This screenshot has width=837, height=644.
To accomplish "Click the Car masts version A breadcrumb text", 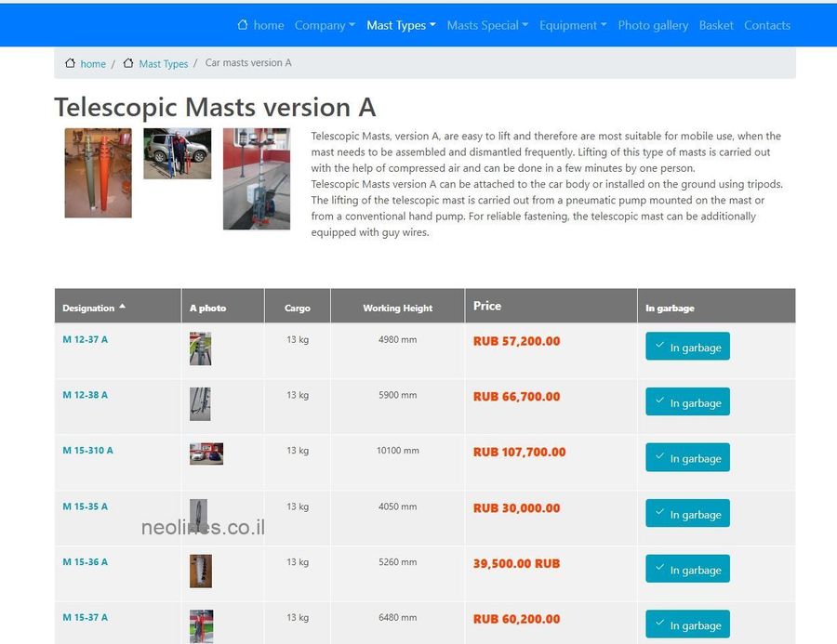I will tap(248, 62).
